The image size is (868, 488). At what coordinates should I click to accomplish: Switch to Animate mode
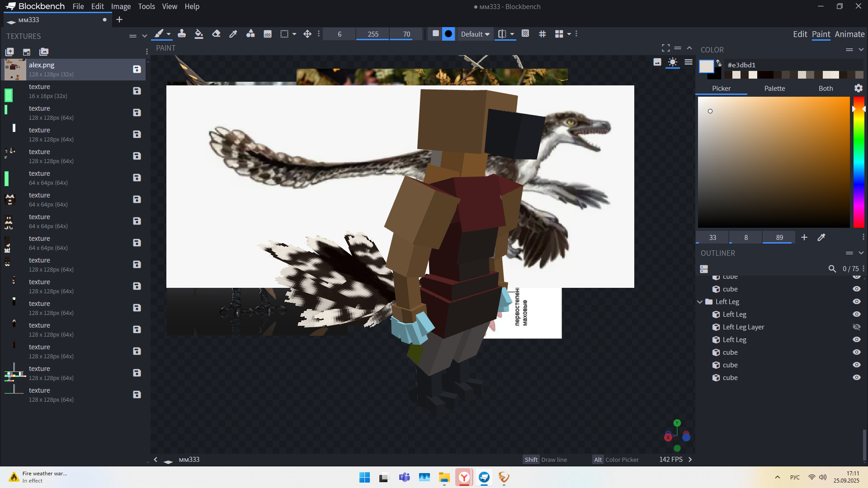pos(849,34)
